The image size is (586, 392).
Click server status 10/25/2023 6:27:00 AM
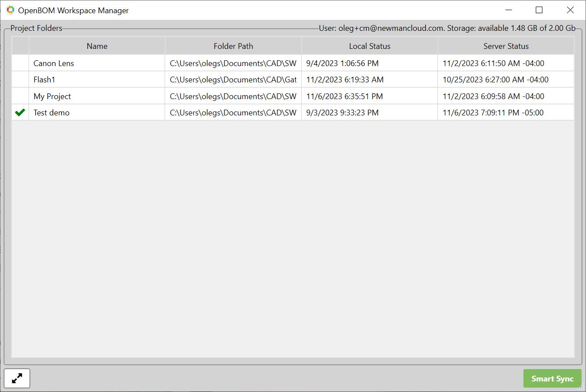coord(496,80)
